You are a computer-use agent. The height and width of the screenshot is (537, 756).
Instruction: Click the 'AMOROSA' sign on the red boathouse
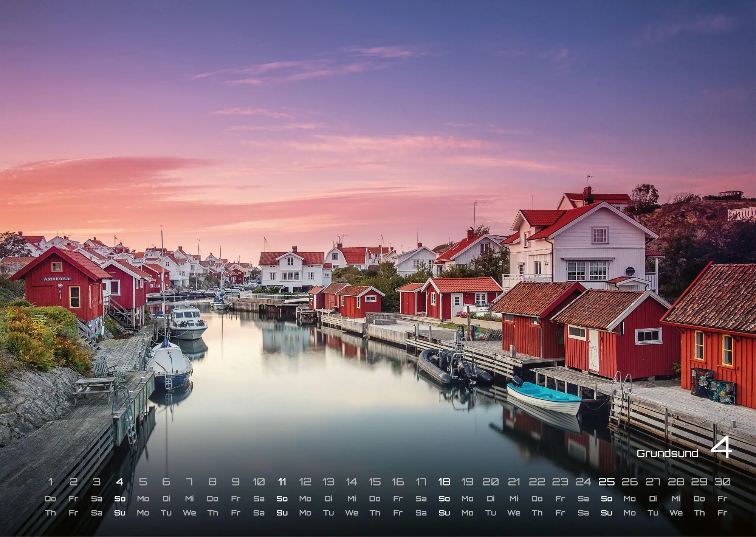(57, 279)
